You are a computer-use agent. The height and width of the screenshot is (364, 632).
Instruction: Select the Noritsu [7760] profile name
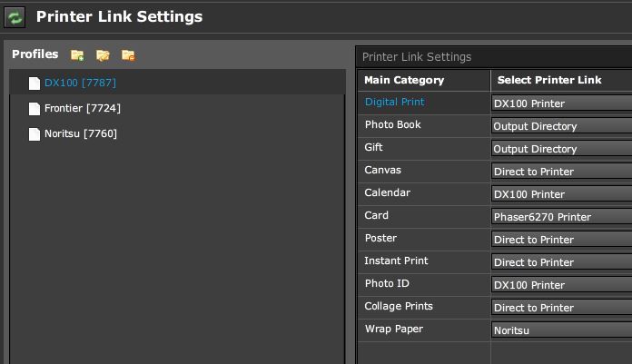[81, 133]
